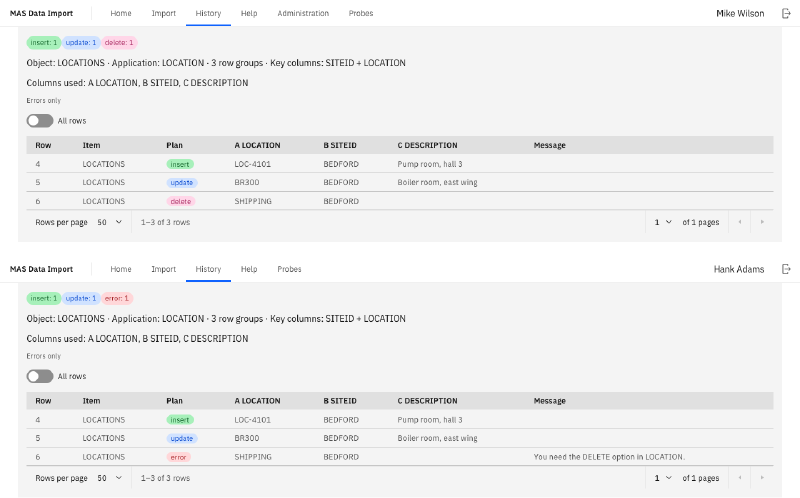This screenshot has height=498, width=800.
Task: Open Import tab in Mike Wilson's navigation
Action: [x=163, y=13]
